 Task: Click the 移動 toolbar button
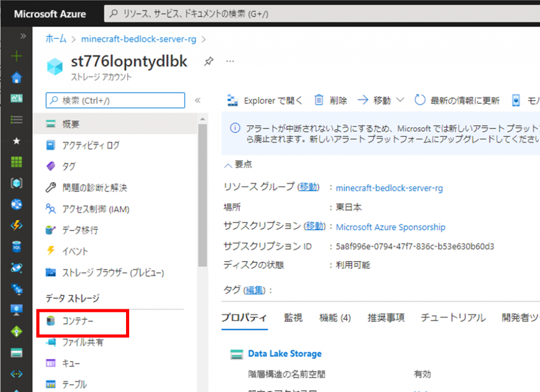click(374, 101)
